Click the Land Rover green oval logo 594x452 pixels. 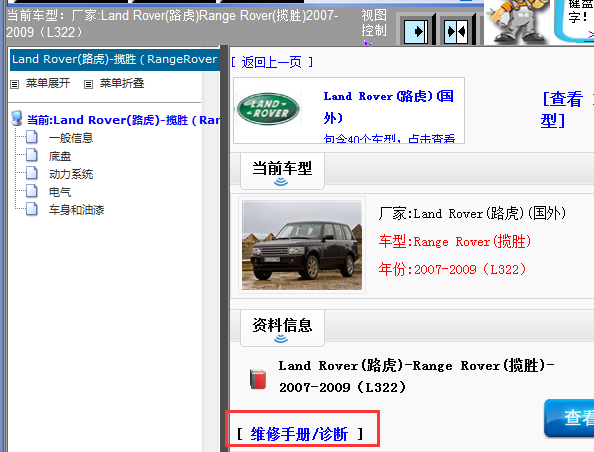[x=268, y=109]
